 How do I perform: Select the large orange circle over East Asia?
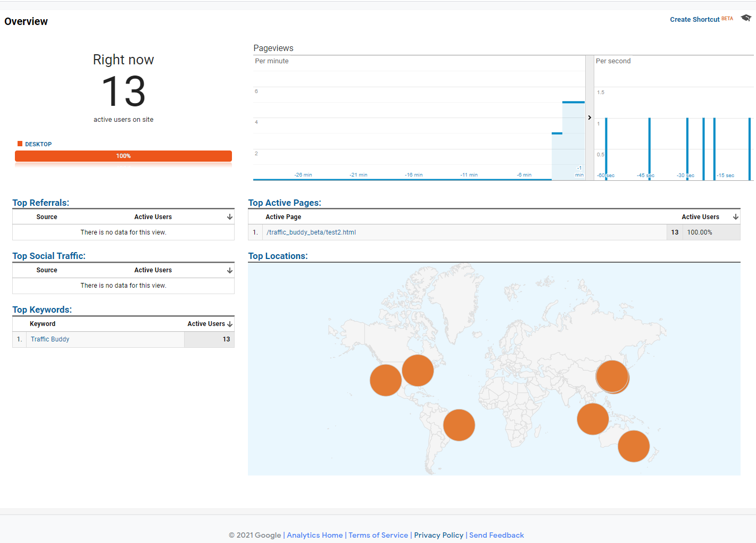pos(612,377)
